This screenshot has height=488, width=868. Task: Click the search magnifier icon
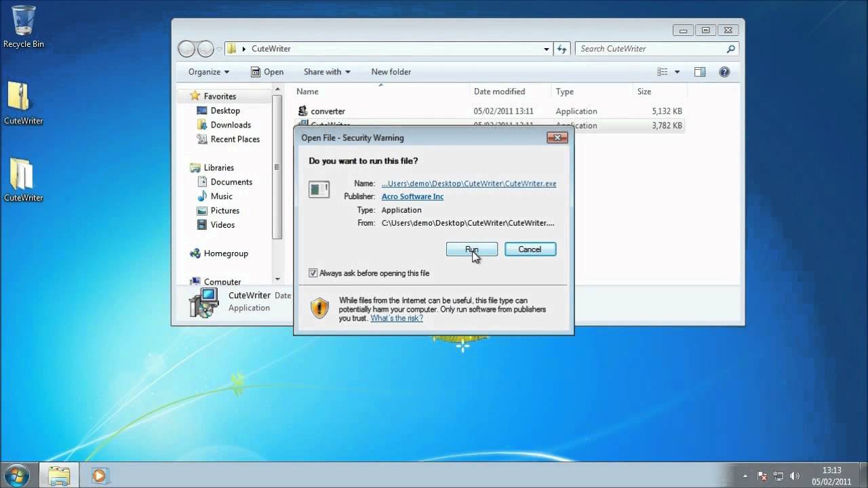[730, 49]
